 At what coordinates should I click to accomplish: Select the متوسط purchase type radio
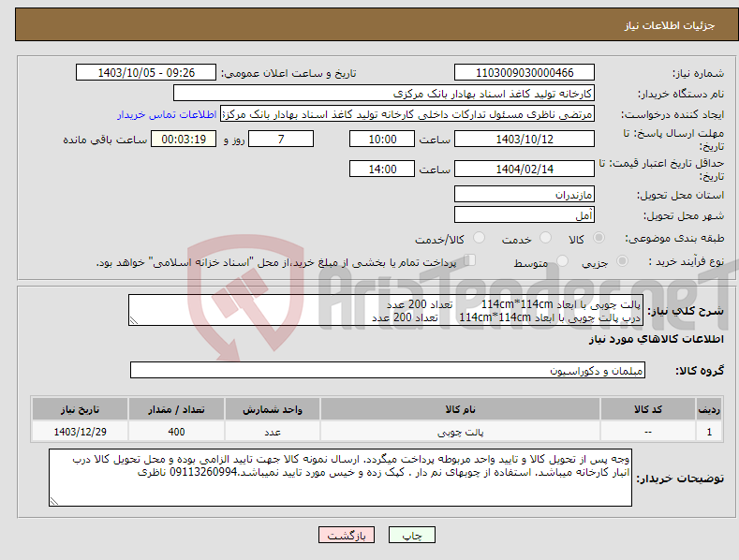pyautogui.click(x=562, y=260)
